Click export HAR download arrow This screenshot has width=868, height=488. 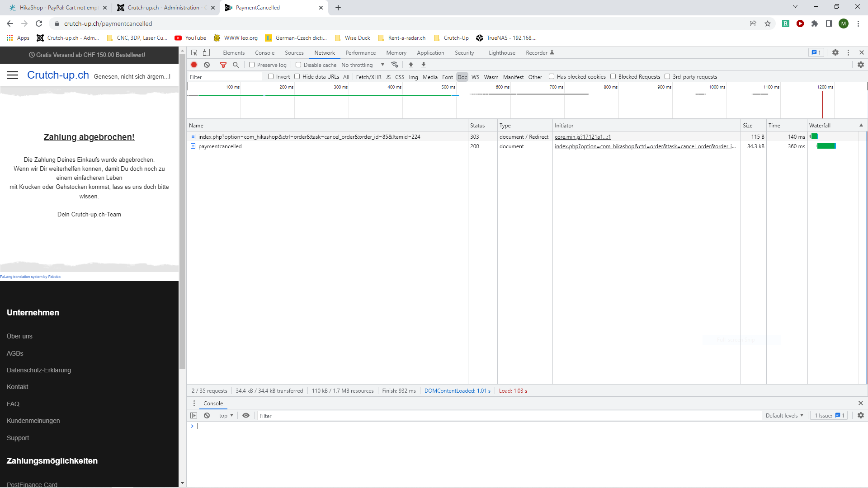(x=424, y=65)
